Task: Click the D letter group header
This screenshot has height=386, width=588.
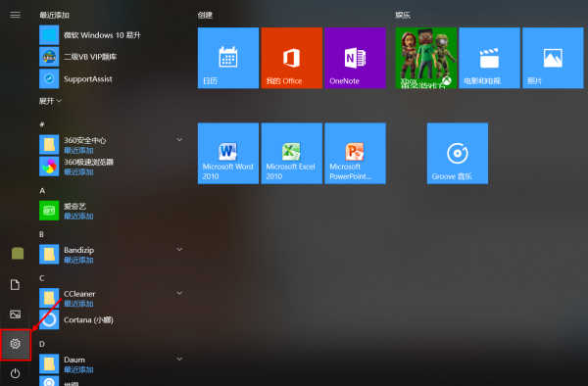Action: tap(42, 344)
